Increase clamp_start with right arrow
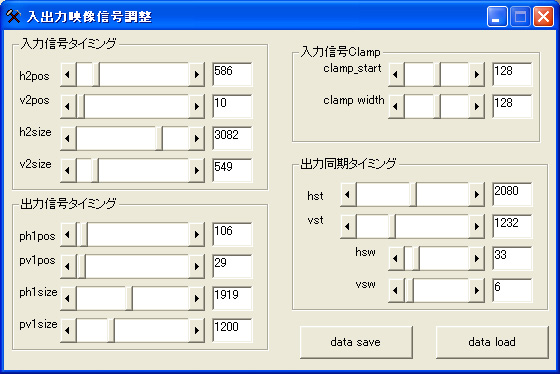 (477, 74)
